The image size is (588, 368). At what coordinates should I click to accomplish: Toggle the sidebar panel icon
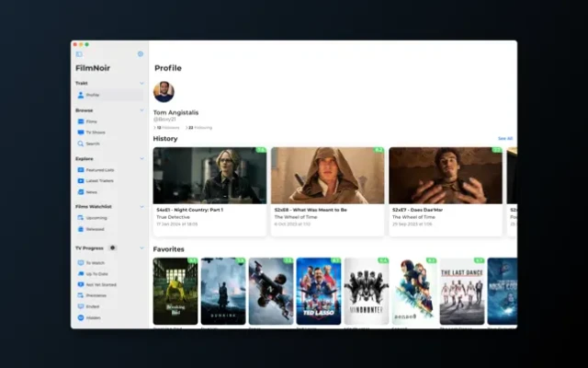pos(79,54)
